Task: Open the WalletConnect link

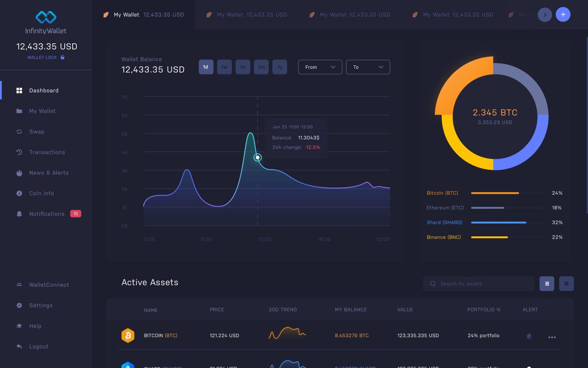Action: 49,285
